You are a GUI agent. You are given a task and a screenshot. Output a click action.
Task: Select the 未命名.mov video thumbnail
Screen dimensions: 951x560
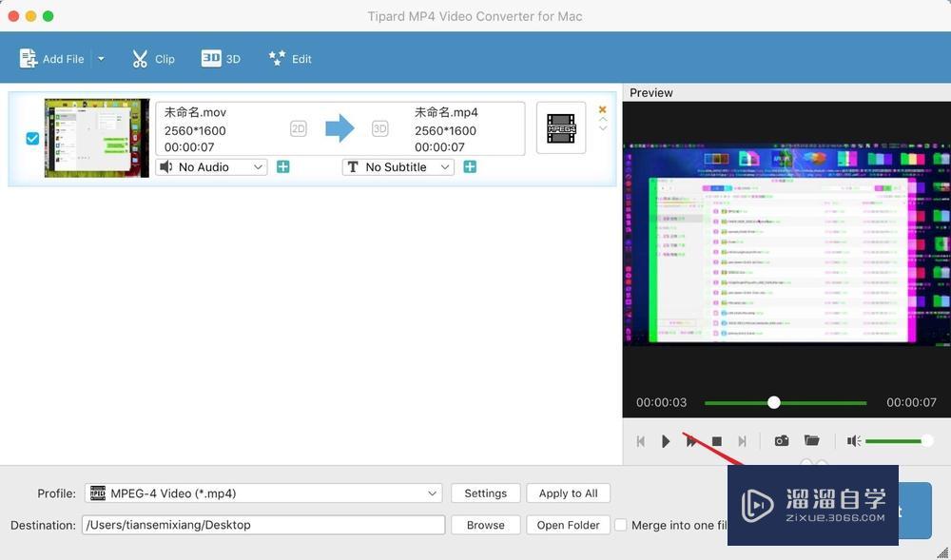96,138
